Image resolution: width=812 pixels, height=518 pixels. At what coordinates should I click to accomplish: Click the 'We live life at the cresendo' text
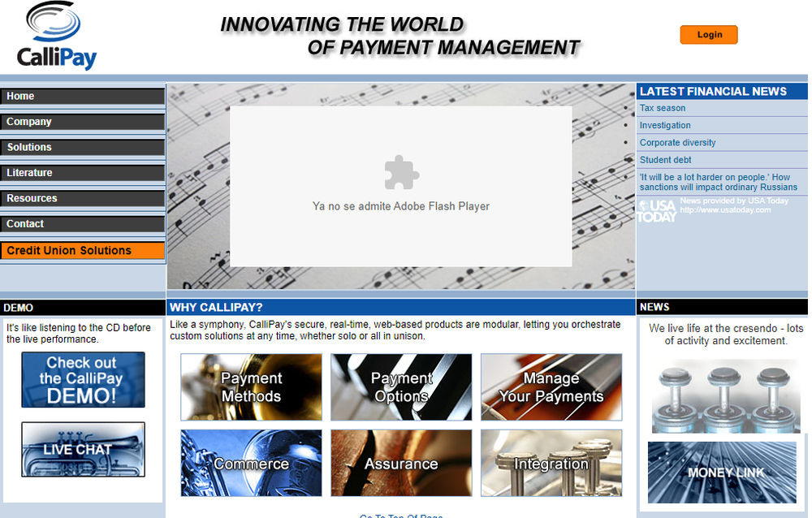(726, 335)
